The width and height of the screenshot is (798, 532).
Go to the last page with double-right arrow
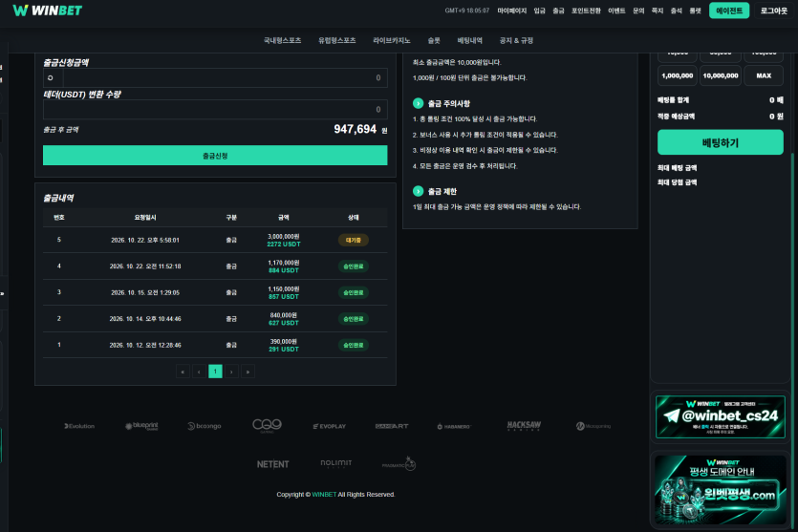point(248,372)
